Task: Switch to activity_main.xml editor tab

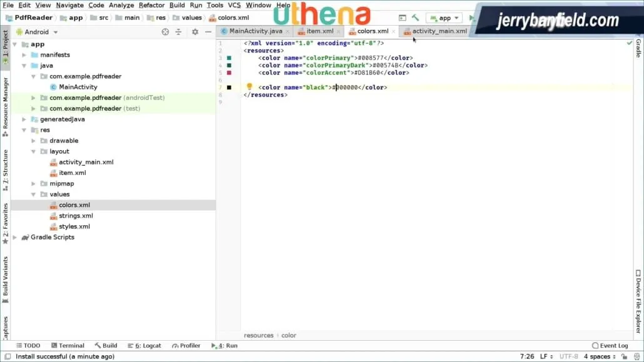Action: coord(435,31)
